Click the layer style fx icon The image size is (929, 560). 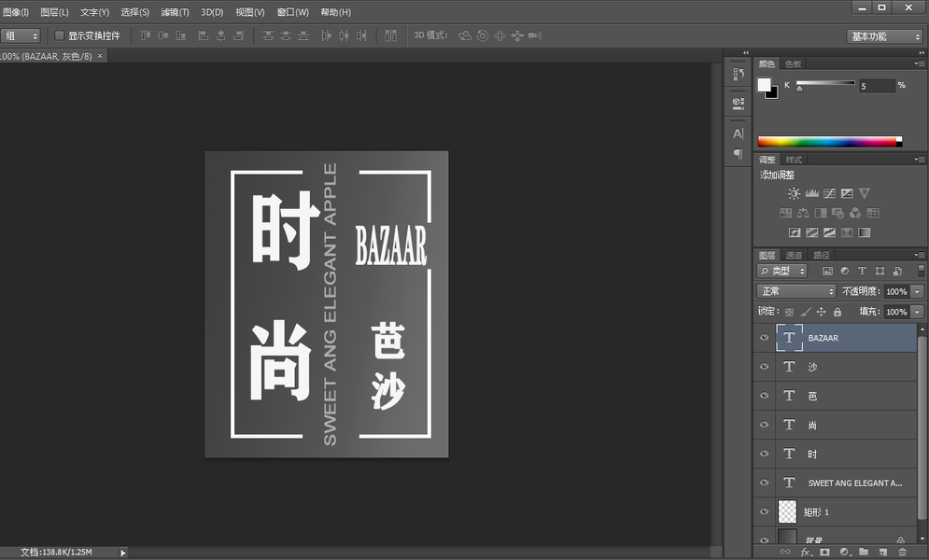click(x=805, y=552)
